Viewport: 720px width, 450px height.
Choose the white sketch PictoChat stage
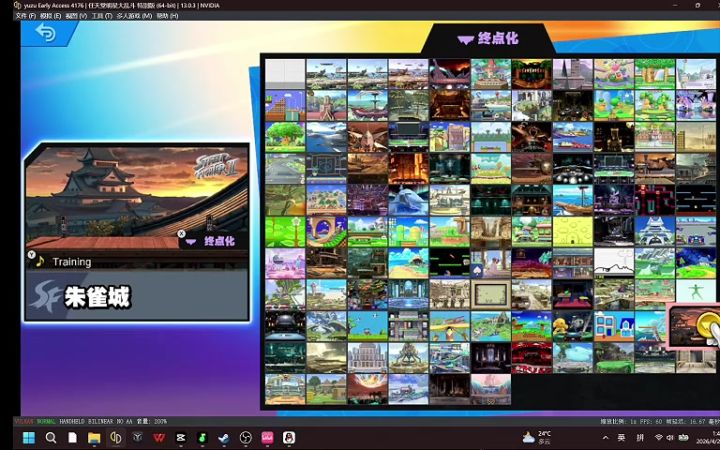(x=614, y=263)
